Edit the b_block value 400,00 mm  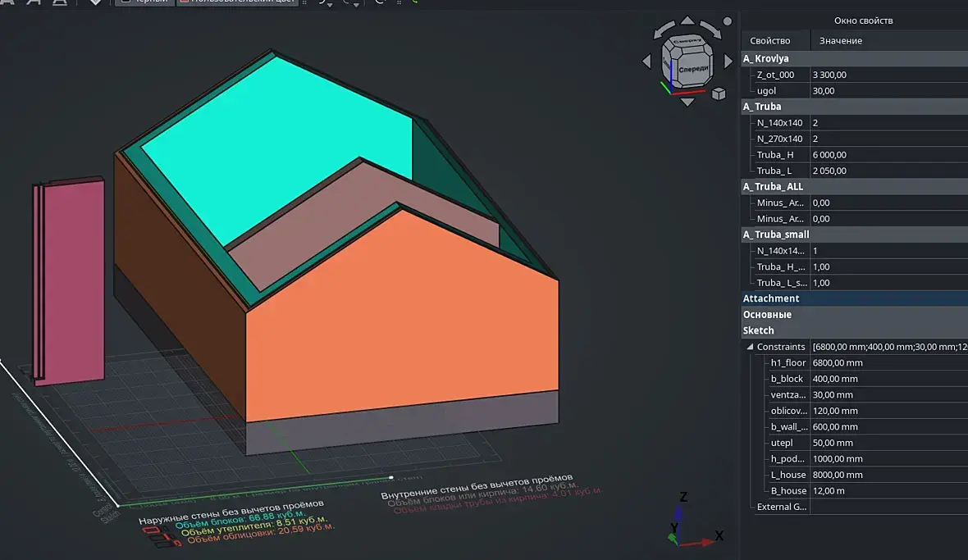889,379
